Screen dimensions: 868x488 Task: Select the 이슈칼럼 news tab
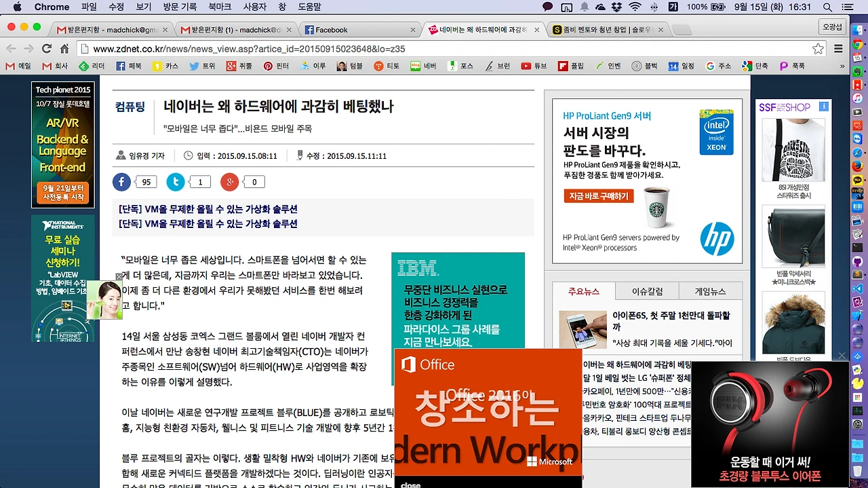(x=647, y=291)
